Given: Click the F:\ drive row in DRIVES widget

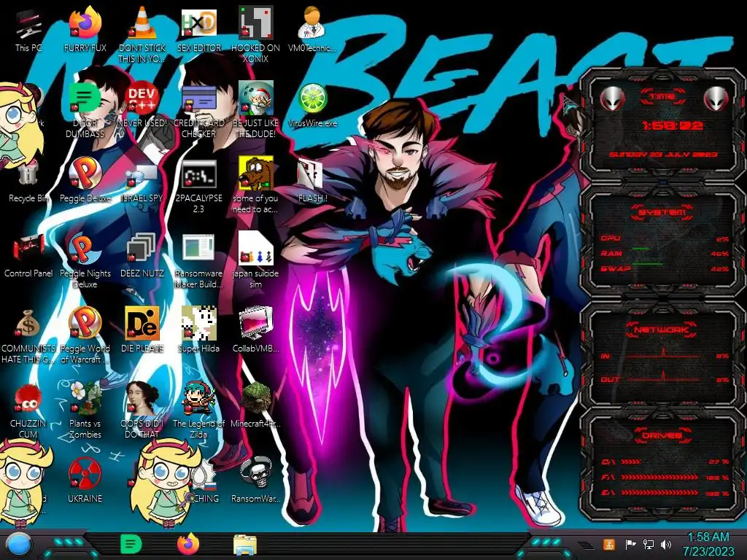Looking at the screenshot, I should [664, 477].
